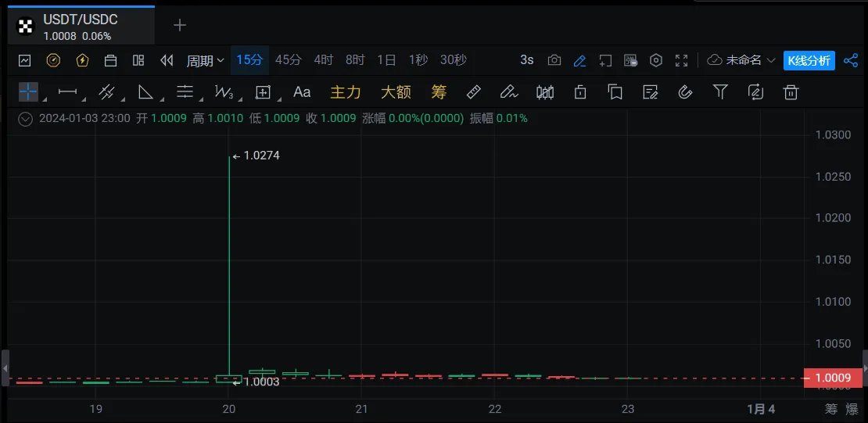
Task: Toggle the 弹 popup window icon
Action: 630,60
